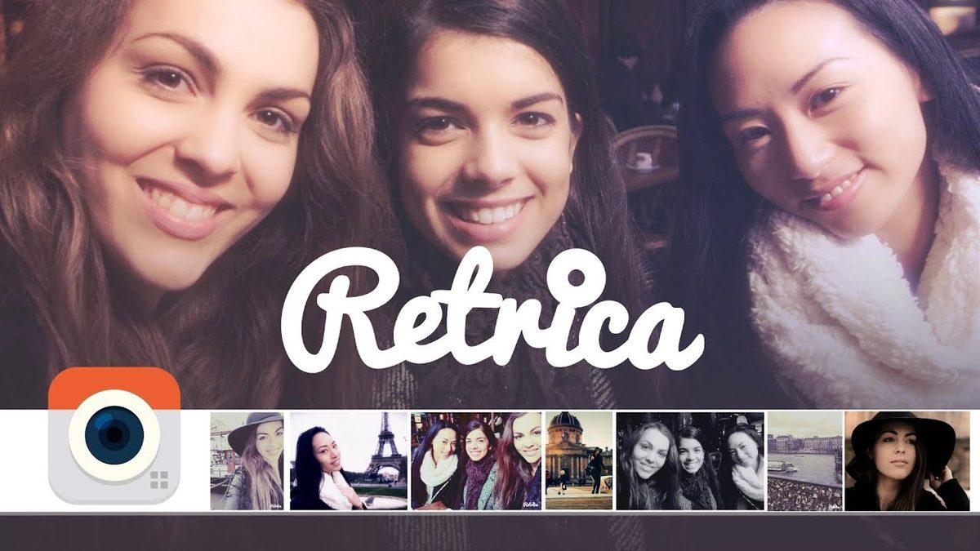Click the white fluffy scarf in main photo

coord(866,294)
